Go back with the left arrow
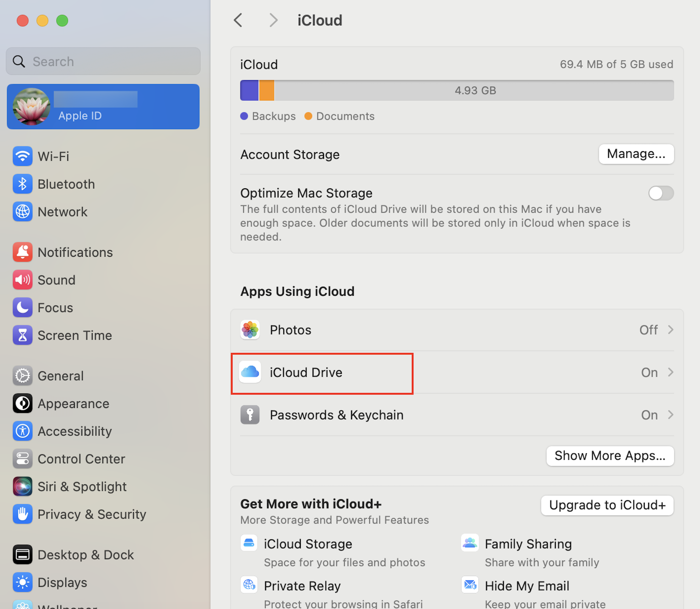Viewport: 700px width, 609px height. (238, 21)
